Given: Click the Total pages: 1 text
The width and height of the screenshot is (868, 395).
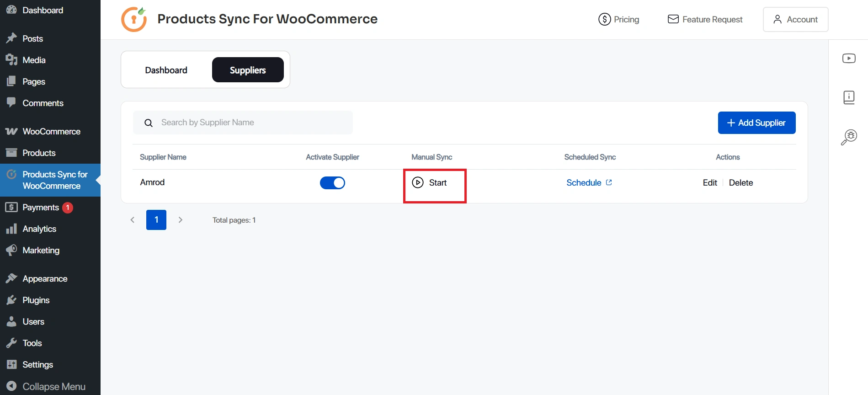Looking at the screenshot, I should pyautogui.click(x=234, y=220).
